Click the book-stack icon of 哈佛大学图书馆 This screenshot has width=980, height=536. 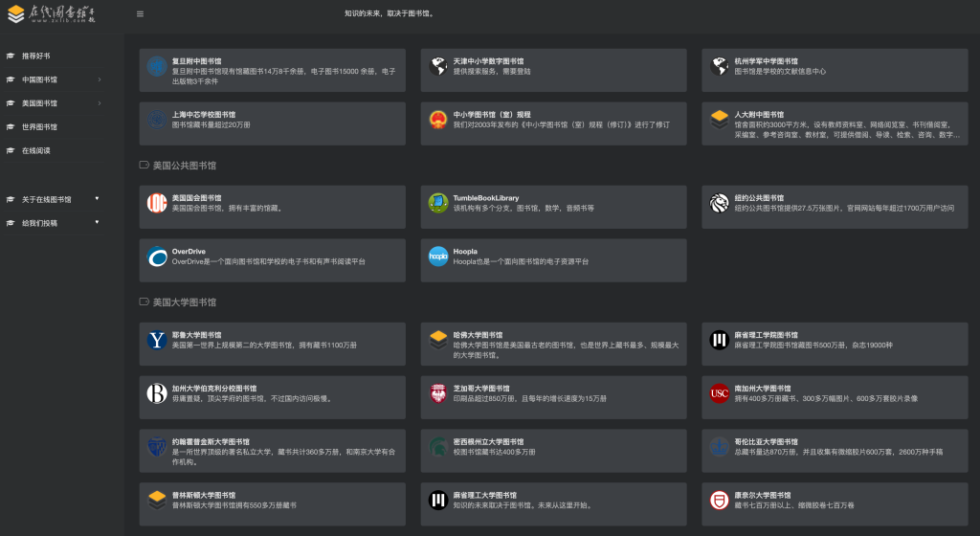tap(438, 340)
